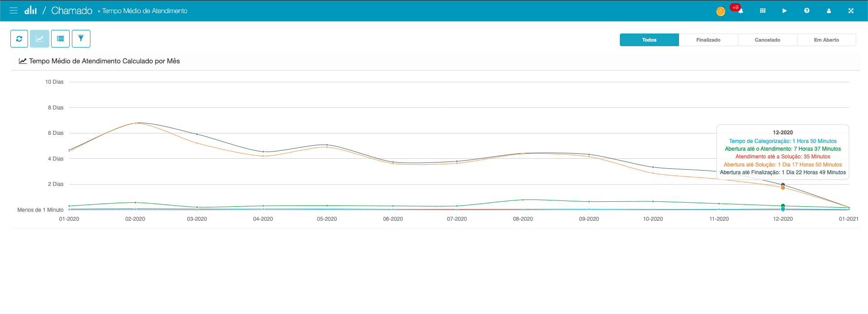
Task: Open the hamburger navigation menu
Action: point(14,10)
